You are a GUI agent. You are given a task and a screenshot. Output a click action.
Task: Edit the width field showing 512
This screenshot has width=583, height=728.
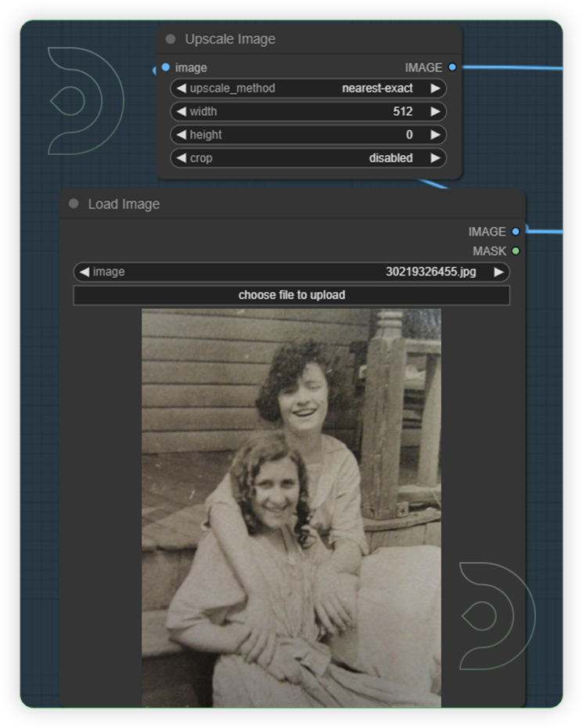[308, 111]
